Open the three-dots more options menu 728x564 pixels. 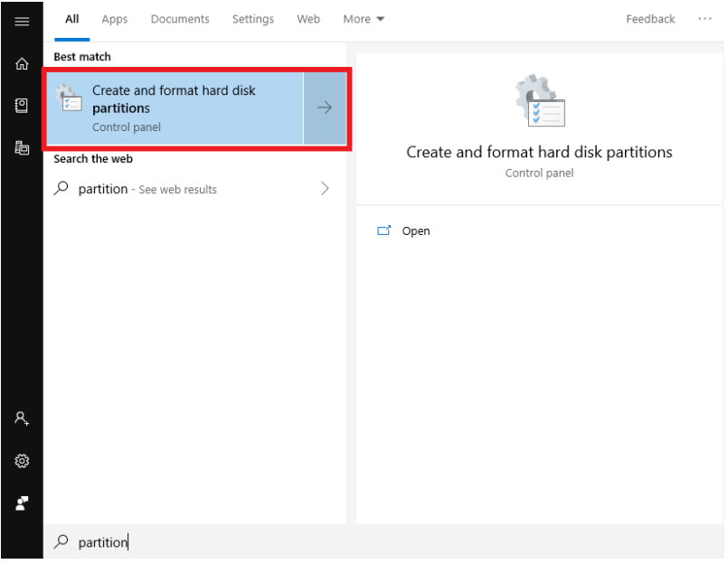point(704,19)
